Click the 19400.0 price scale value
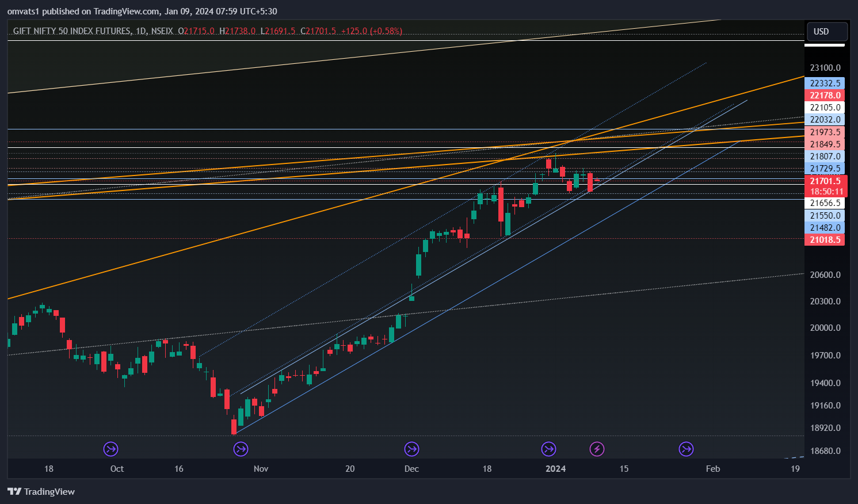This screenshot has height=504, width=858. (x=825, y=383)
